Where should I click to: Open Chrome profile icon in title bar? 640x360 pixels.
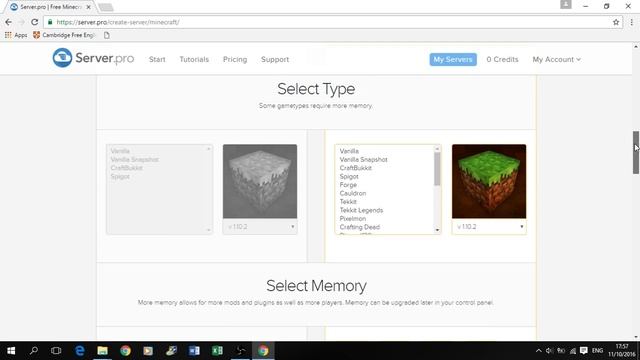point(566,4)
